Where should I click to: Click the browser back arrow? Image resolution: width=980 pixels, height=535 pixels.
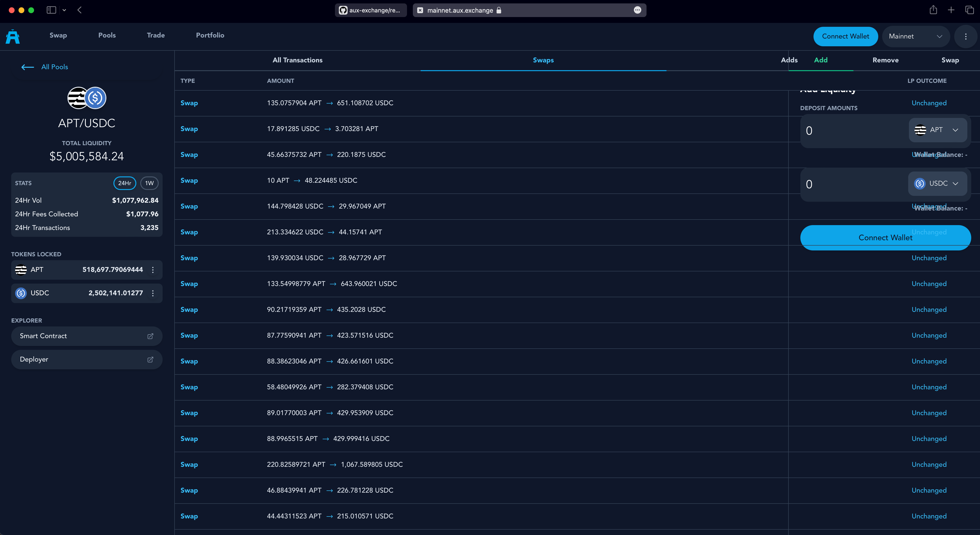click(x=80, y=10)
